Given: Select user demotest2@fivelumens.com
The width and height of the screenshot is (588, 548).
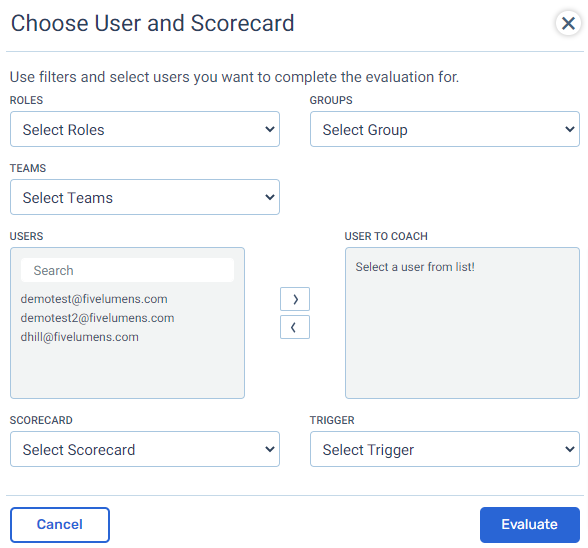Looking at the screenshot, I should click(98, 318).
